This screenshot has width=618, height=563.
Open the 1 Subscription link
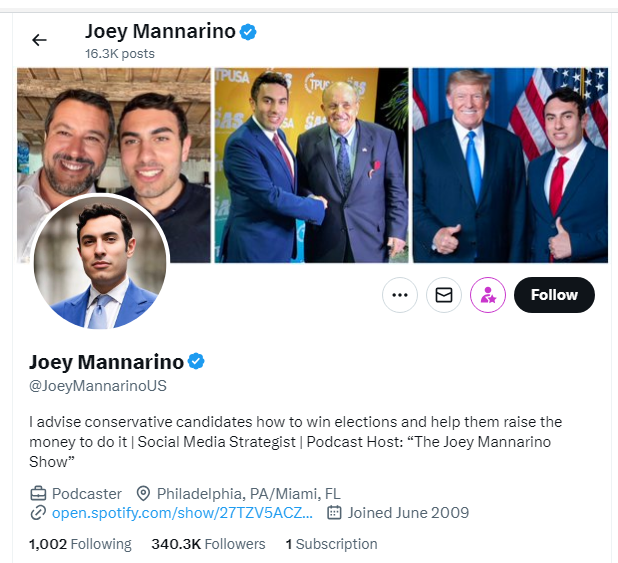pos(331,544)
